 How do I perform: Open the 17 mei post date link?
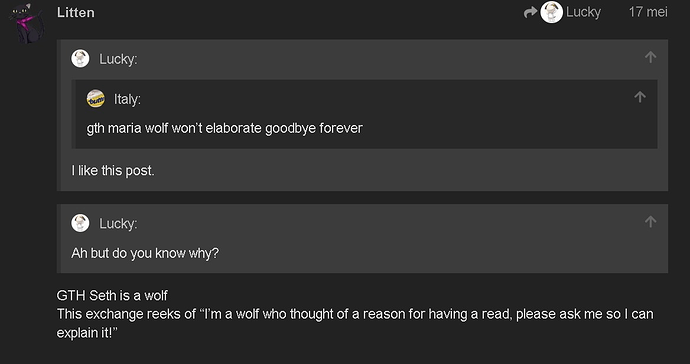[x=648, y=12]
